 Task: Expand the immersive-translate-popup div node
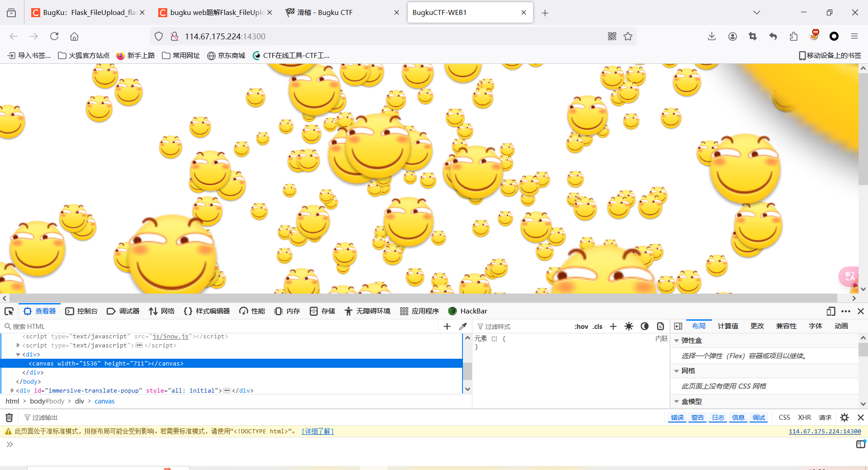pos(12,390)
